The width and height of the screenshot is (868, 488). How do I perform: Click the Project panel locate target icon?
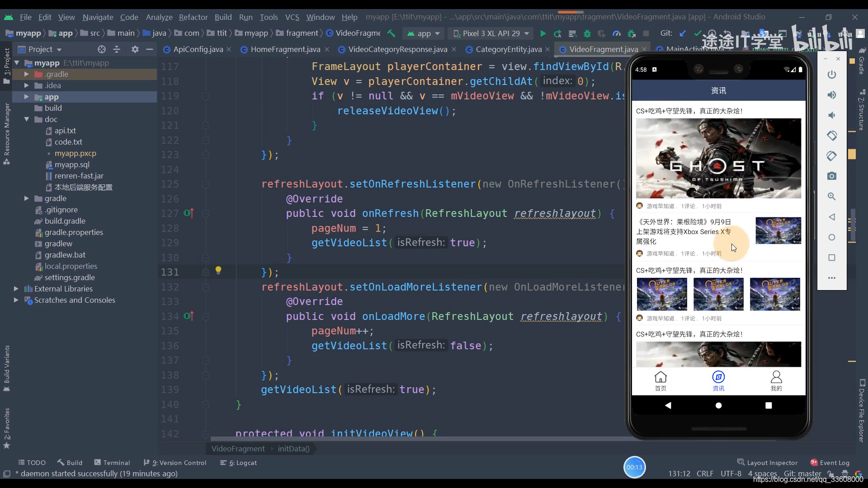click(x=102, y=49)
